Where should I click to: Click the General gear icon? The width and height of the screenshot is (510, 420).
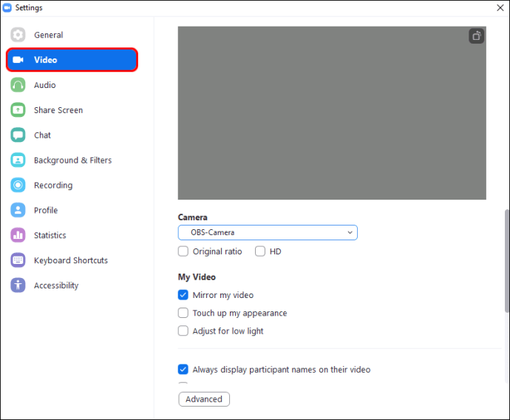(18, 35)
